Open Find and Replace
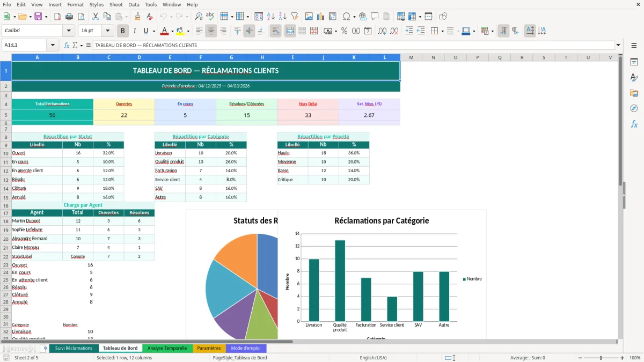The width and height of the screenshot is (644, 362). pos(199,17)
